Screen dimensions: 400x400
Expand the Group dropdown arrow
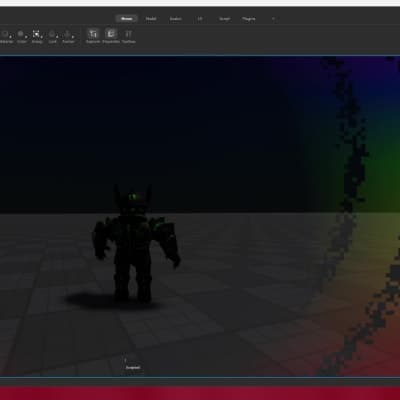pyautogui.click(x=42, y=36)
